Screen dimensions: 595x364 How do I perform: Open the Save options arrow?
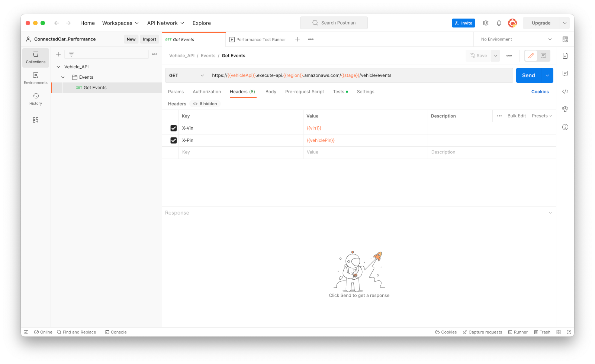click(496, 56)
